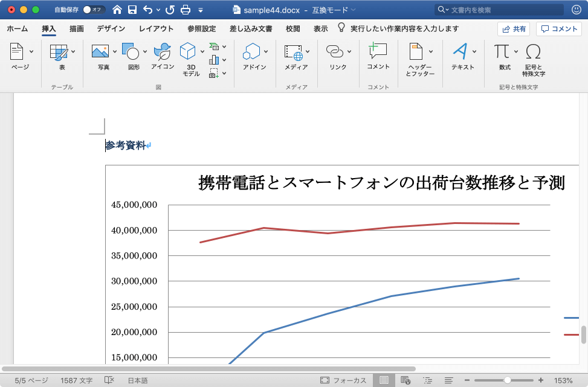
Task: Click the 共有 share button
Action: [x=514, y=29]
